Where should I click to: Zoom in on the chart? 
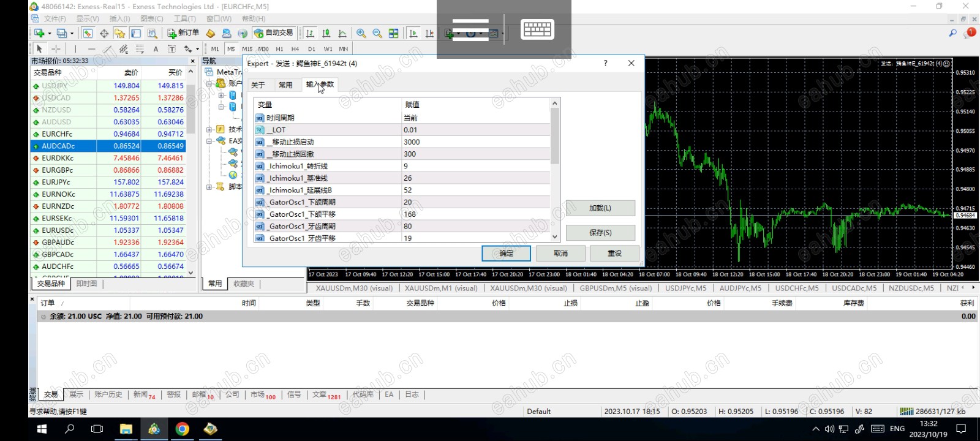361,33
